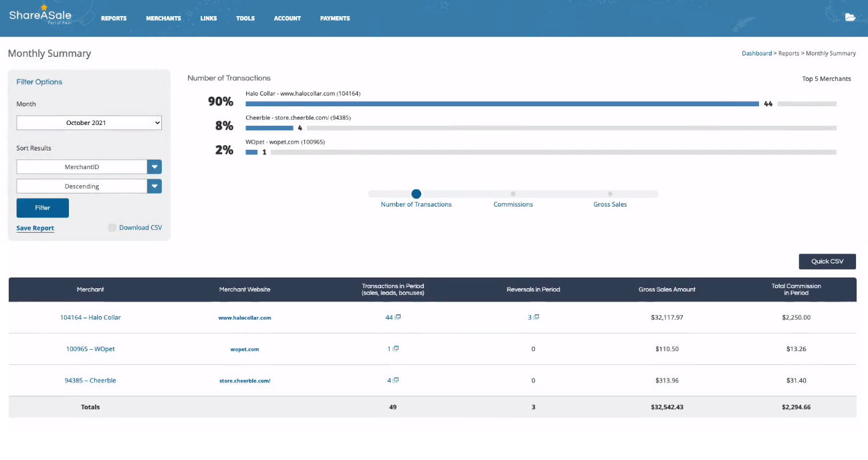The width and height of the screenshot is (868, 460).
Task: Click the Reversals in Period header
Action: (x=533, y=290)
